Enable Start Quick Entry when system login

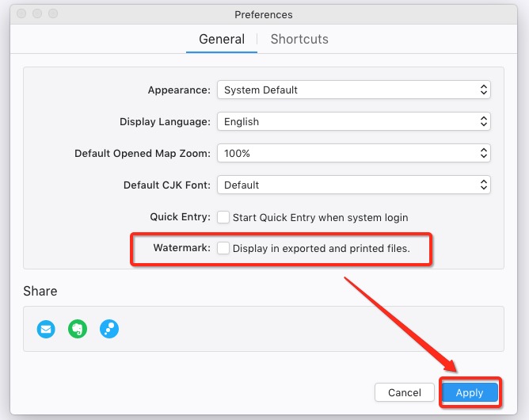click(223, 217)
